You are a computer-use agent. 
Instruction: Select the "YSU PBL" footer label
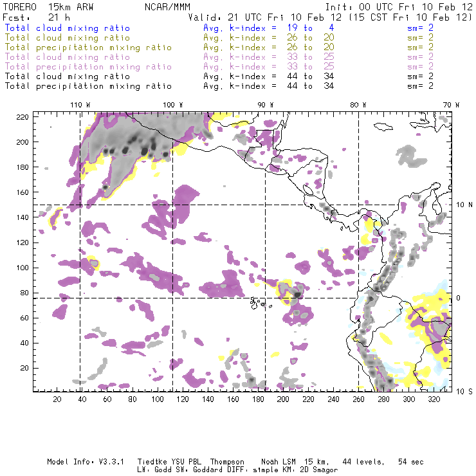pos(186,462)
